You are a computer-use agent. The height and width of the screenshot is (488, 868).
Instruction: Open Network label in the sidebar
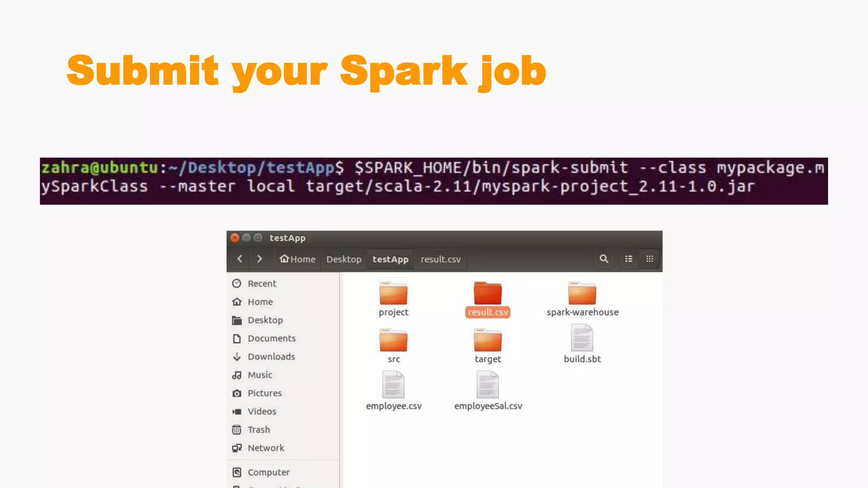click(266, 448)
